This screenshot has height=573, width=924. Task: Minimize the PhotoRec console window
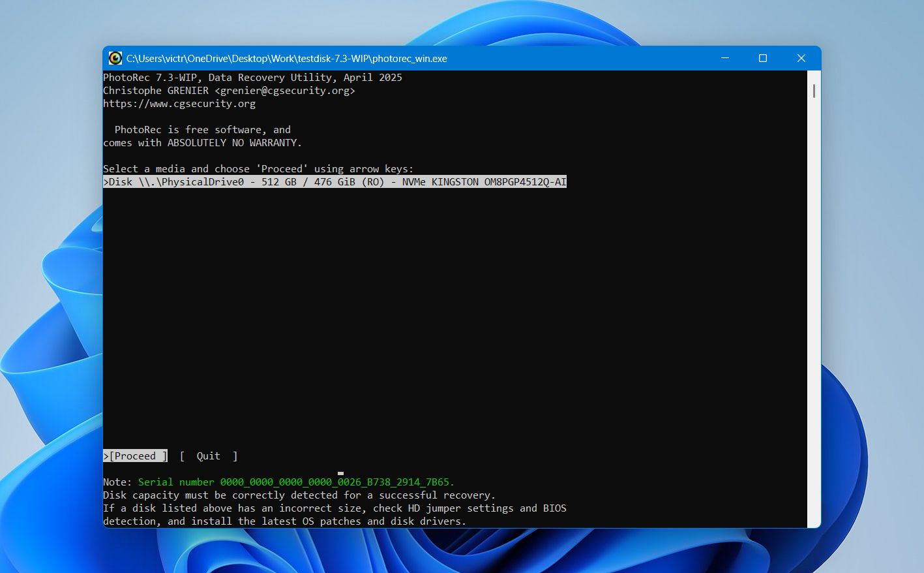tap(724, 58)
